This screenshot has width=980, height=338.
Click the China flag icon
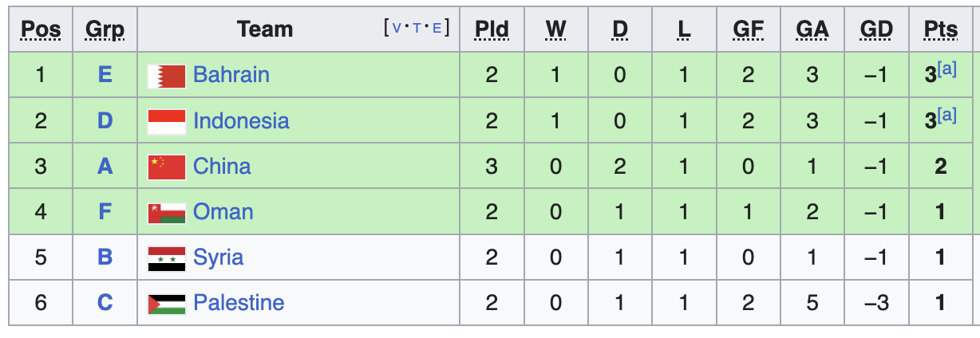(167, 167)
